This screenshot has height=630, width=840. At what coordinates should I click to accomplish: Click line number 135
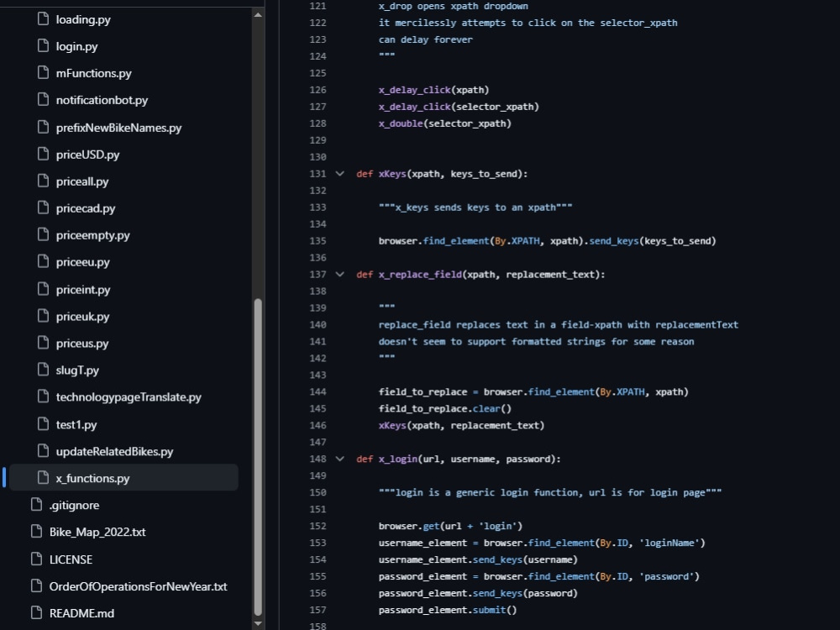coord(318,241)
